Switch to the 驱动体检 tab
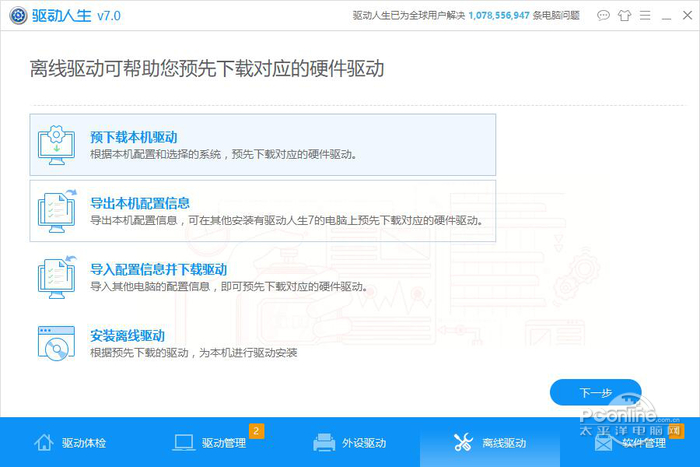Screen dimensions: 700x467 (x=70, y=442)
